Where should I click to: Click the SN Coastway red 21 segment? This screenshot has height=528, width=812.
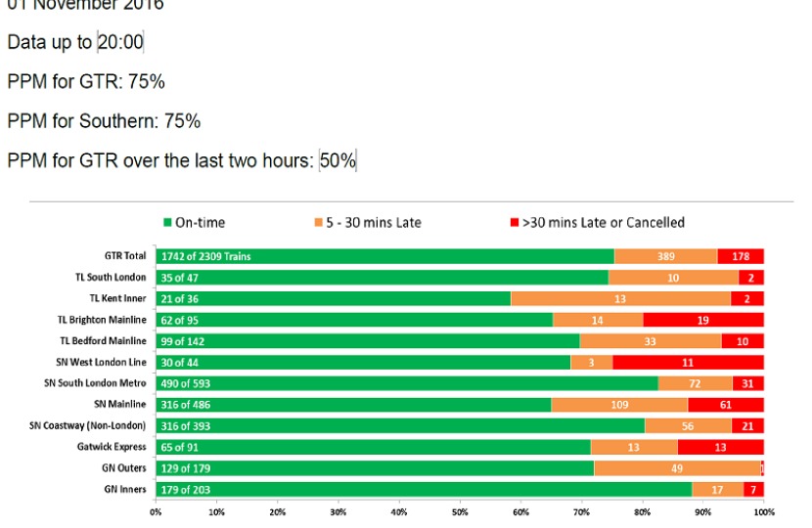click(747, 425)
